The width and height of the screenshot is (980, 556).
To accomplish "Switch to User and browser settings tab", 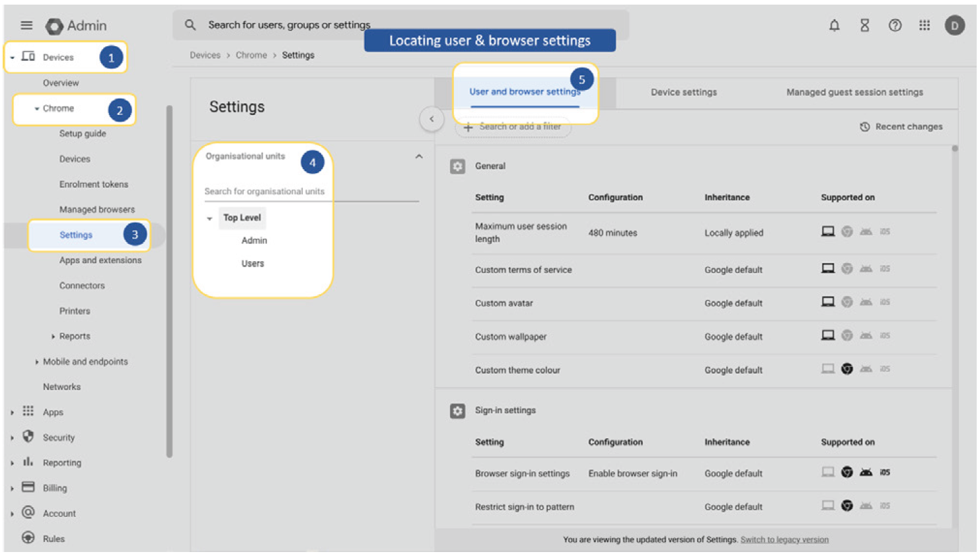I will click(x=525, y=92).
